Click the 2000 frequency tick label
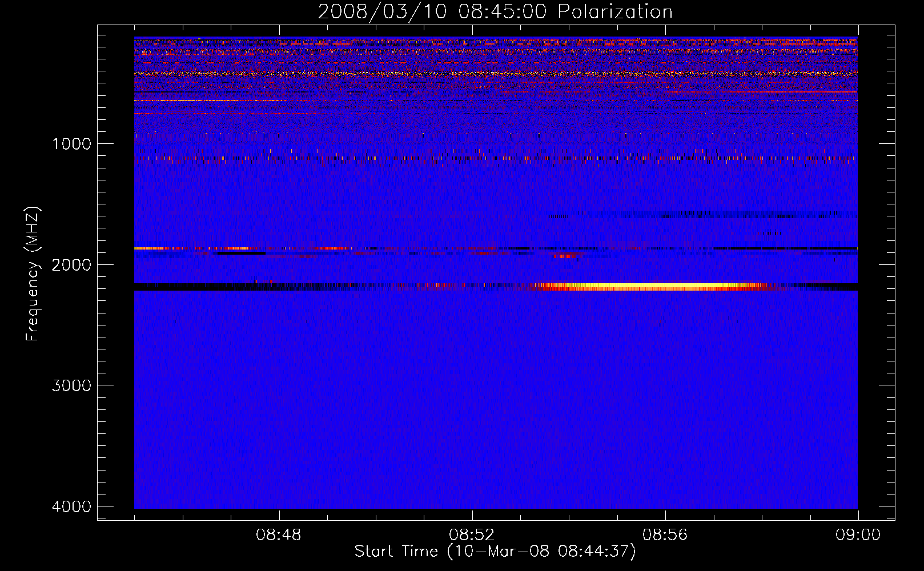The image size is (924, 571). coord(71,265)
